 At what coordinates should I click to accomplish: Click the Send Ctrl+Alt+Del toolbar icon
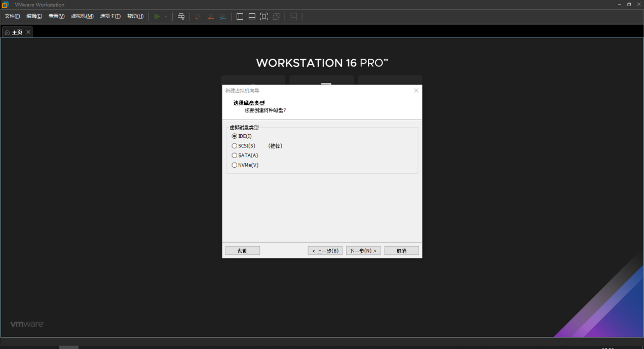181,16
